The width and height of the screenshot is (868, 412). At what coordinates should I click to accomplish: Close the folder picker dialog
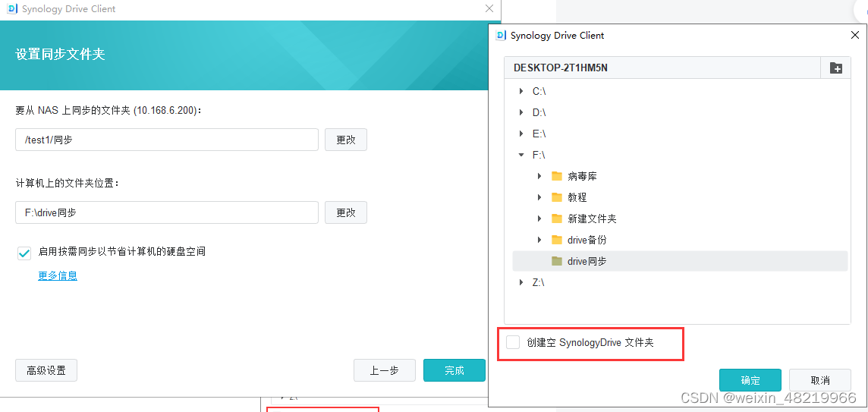point(854,35)
